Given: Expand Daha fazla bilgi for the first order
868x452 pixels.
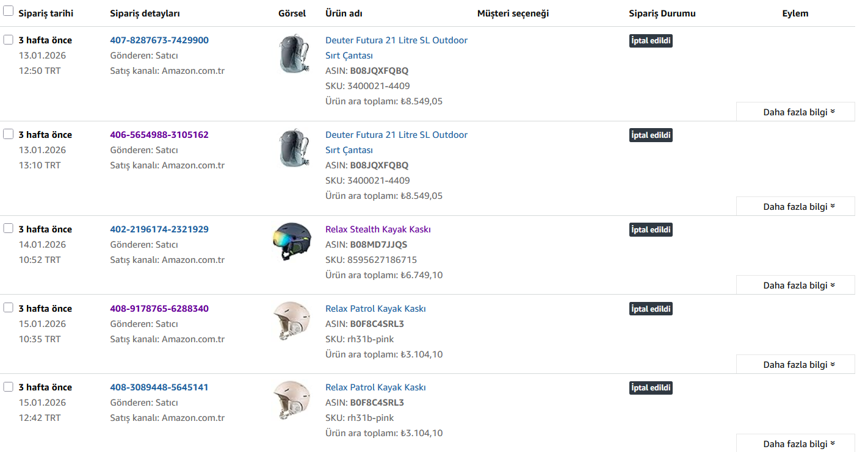Looking at the screenshot, I should [x=795, y=112].
